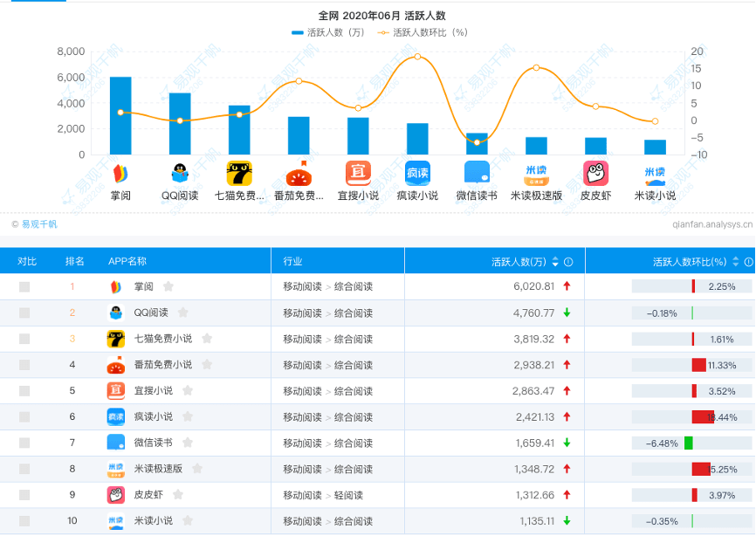Tick the compare checkbox for QQ阅读
Screen dimensions: 756x536
[x=24, y=313]
